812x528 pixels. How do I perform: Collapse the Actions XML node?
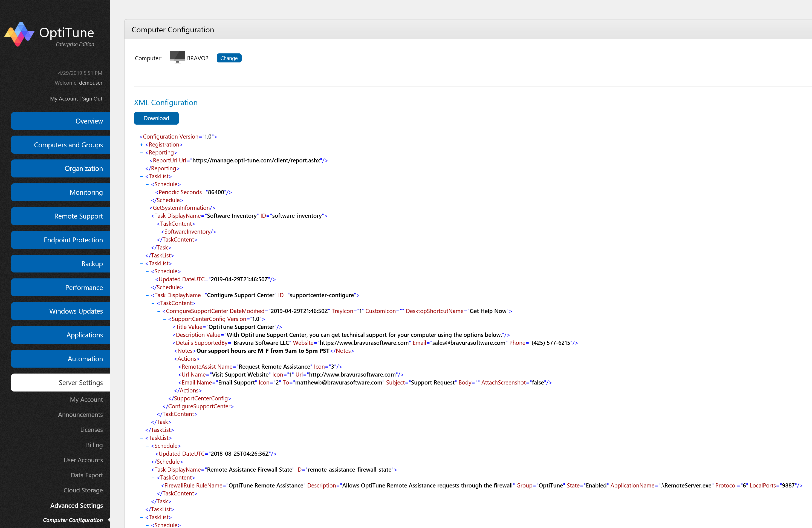[170, 359]
